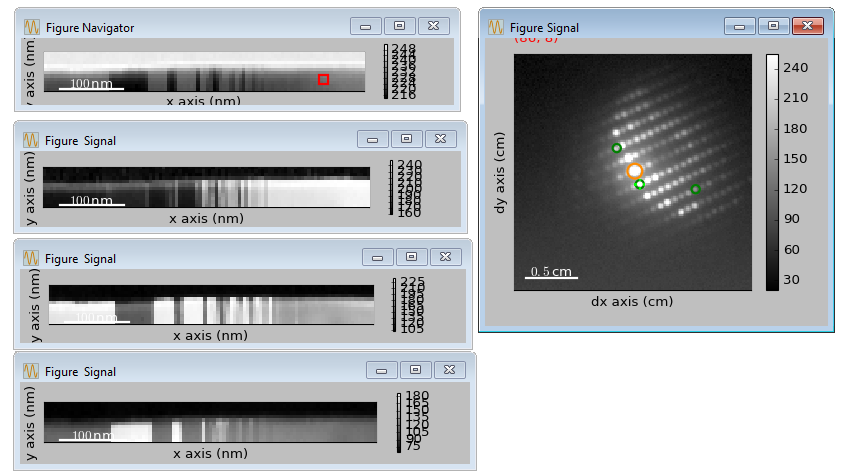Click the 30 tick on the diffraction colorbar
The image size is (844, 475).
791,280
